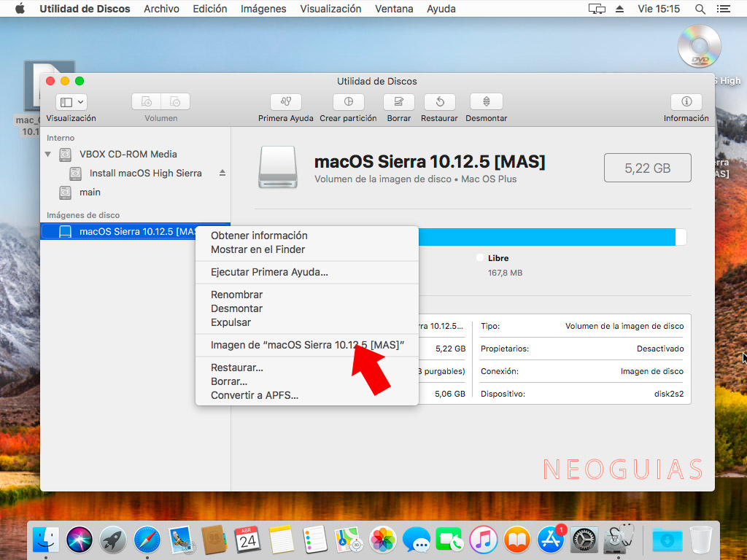Open Mail from the Dock
Screen dimensions: 747x560
(x=181, y=540)
